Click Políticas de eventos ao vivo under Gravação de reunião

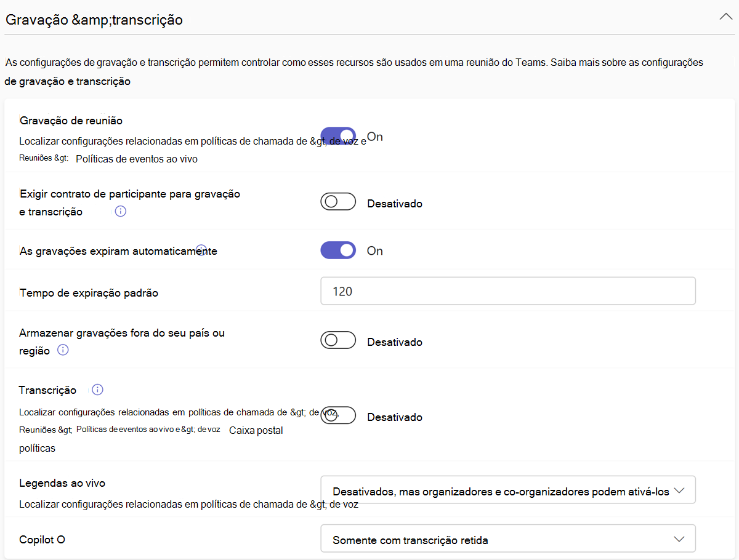[x=137, y=159]
